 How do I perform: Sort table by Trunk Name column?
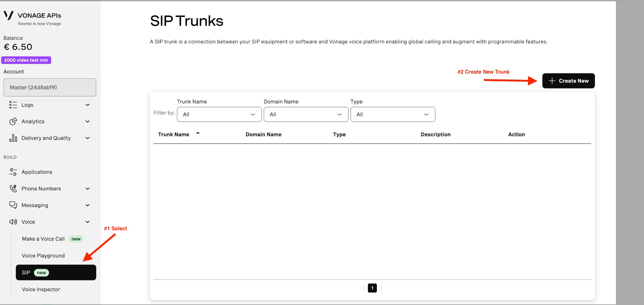coord(174,134)
